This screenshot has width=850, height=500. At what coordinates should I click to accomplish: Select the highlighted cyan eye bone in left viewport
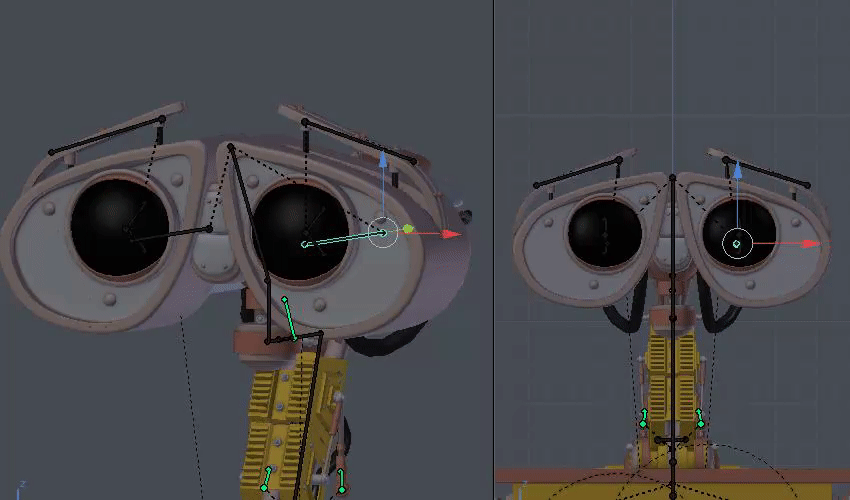[x=344, y=239]
